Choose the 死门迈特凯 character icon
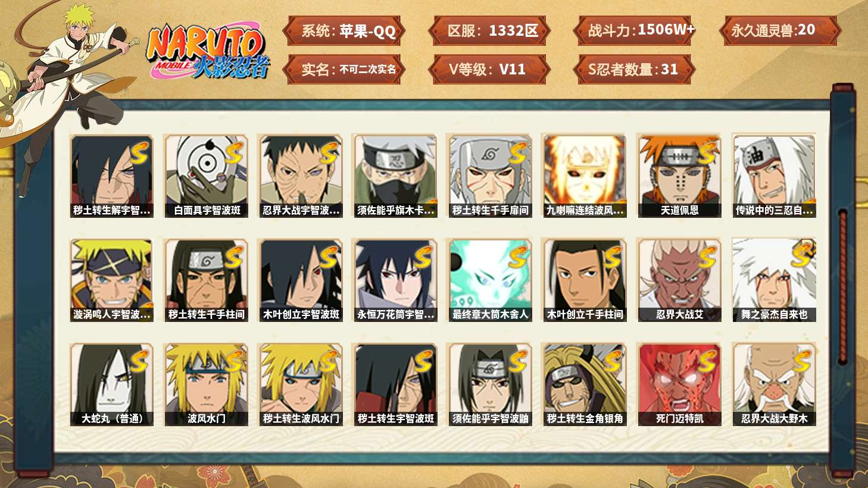This screenshot has height=488, width=868. [x=679, y=384]
